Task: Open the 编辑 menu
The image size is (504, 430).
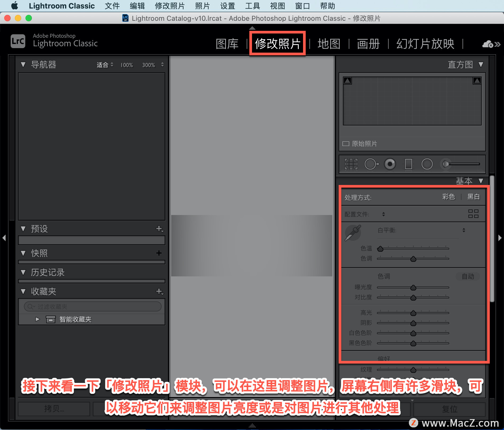Action: tap(137, 6)
